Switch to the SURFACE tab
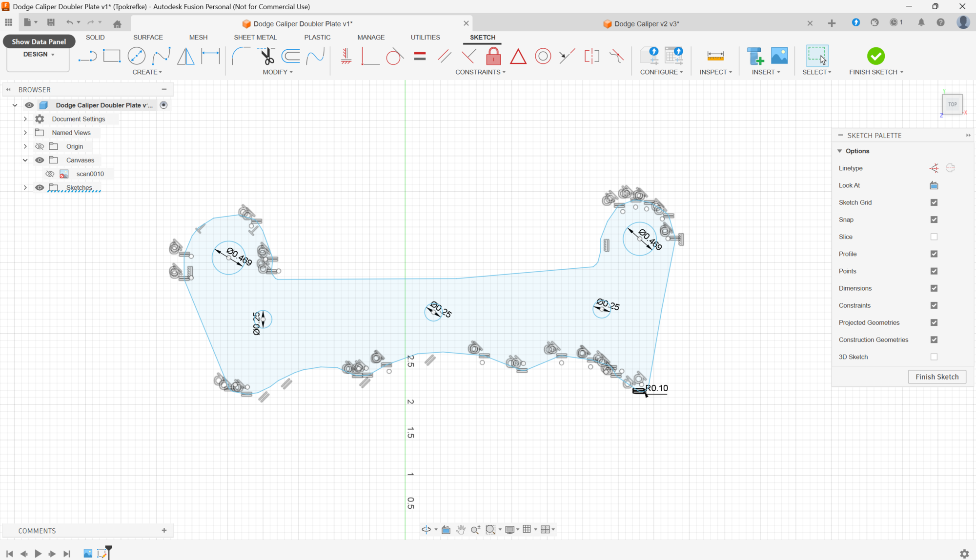The image size is (976, 560). [148, 37]
